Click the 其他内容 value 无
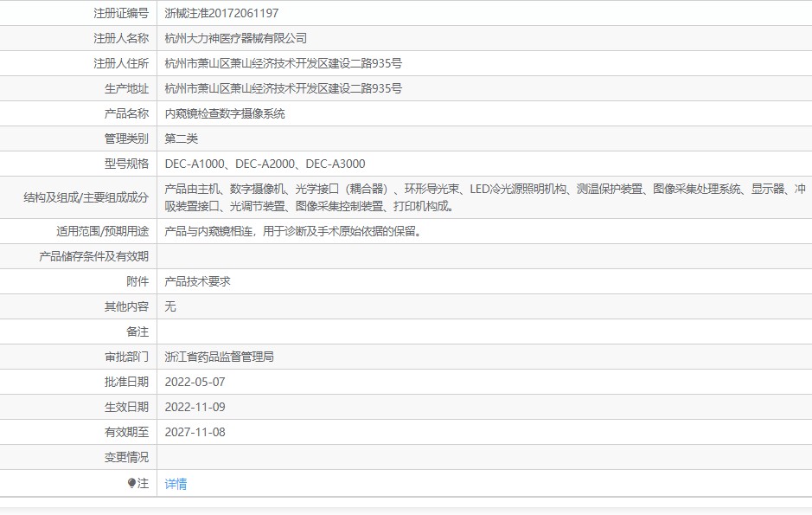 [x=170, y=306]
